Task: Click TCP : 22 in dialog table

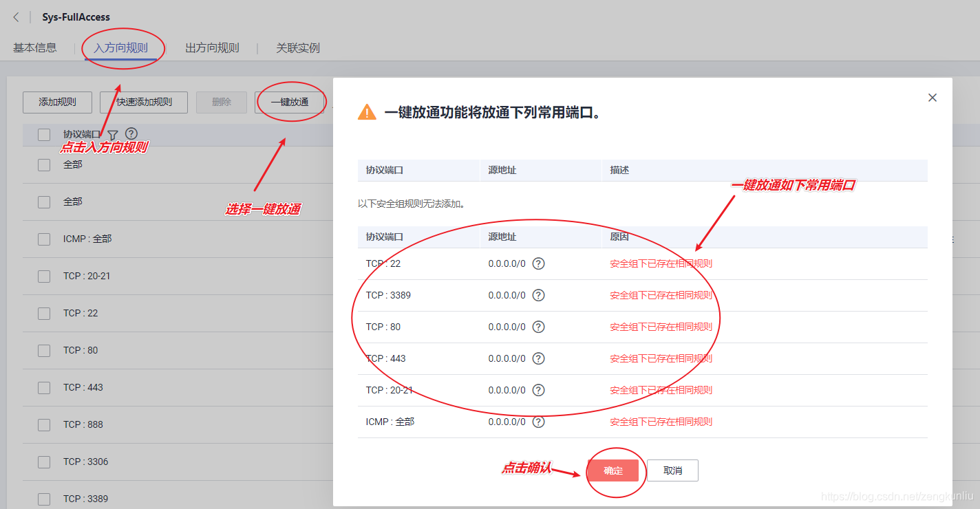Action: [x=383, y=263]
